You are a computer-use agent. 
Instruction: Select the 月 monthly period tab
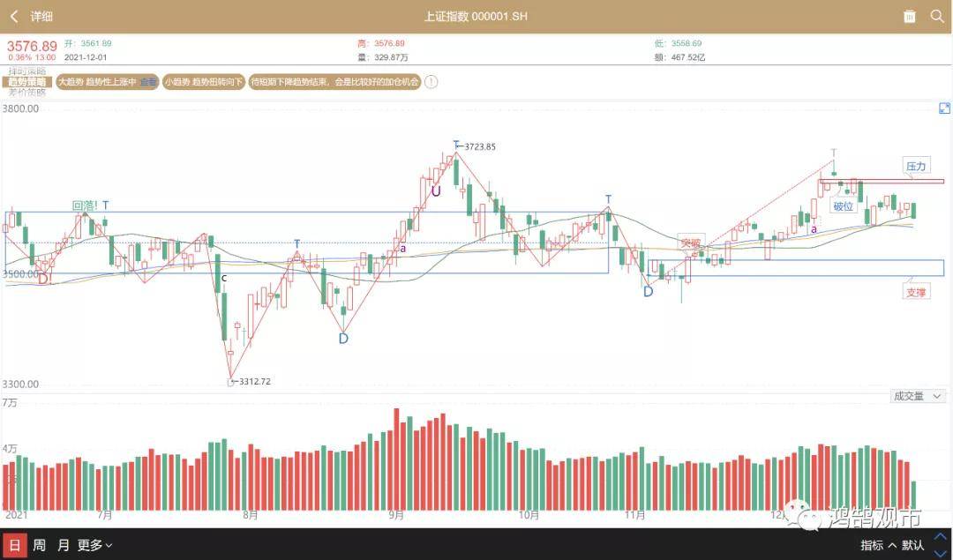tap(64, 545)
